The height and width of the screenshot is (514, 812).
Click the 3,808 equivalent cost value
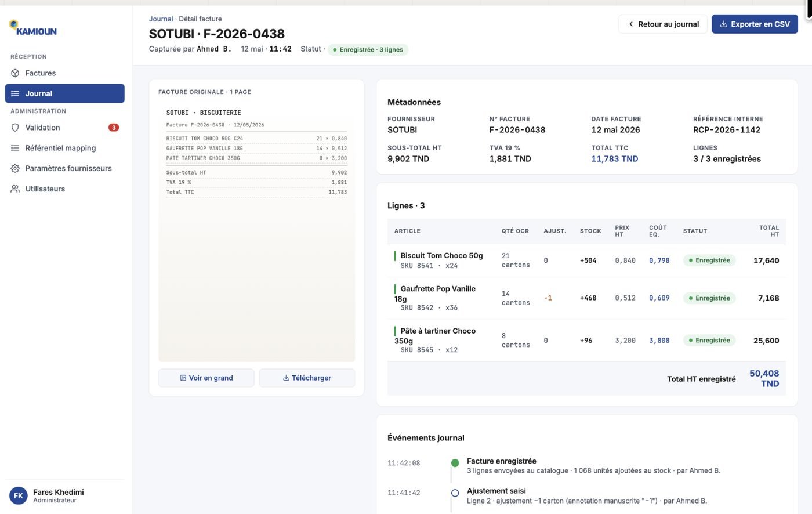coord(659,341)
